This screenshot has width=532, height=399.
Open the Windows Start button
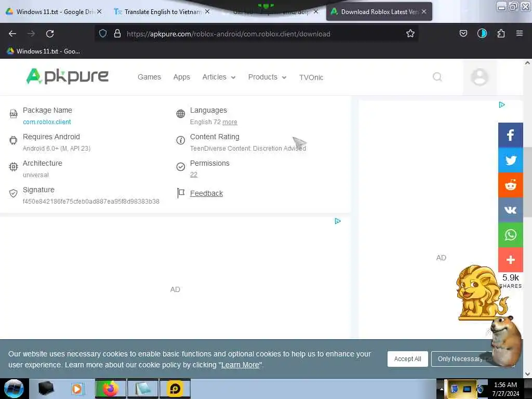point(14,389)
